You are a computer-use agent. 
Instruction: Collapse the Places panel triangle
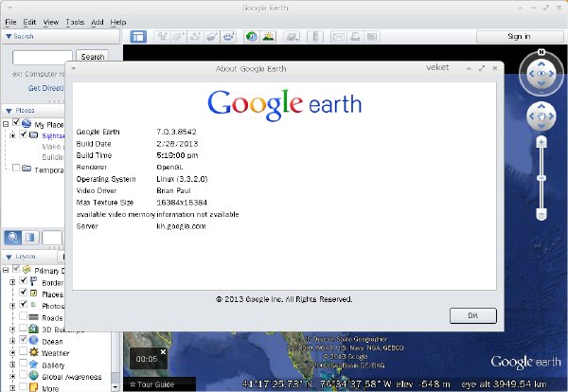tap(9, 111)
